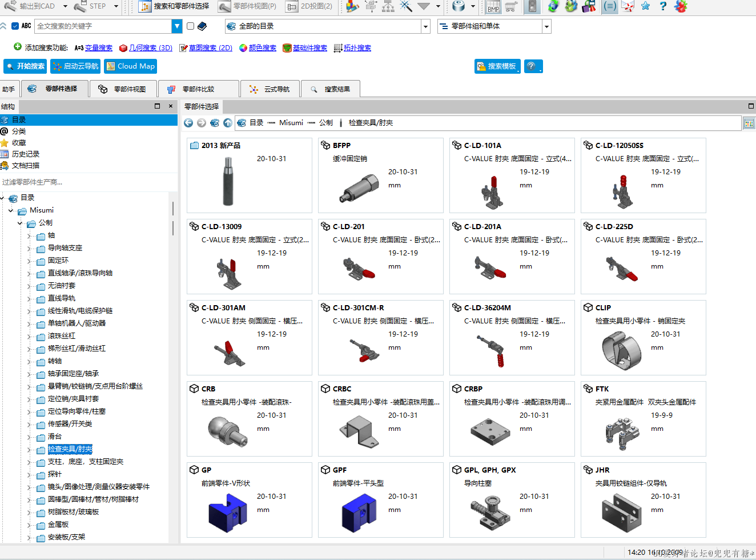Open the 变量搜索 link
The image size is (756, 560).
pyautogui.click(x=99, y=48)
